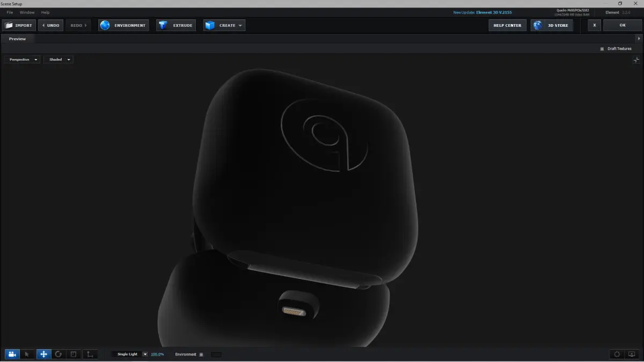Select the scale tool

point(74,354)
